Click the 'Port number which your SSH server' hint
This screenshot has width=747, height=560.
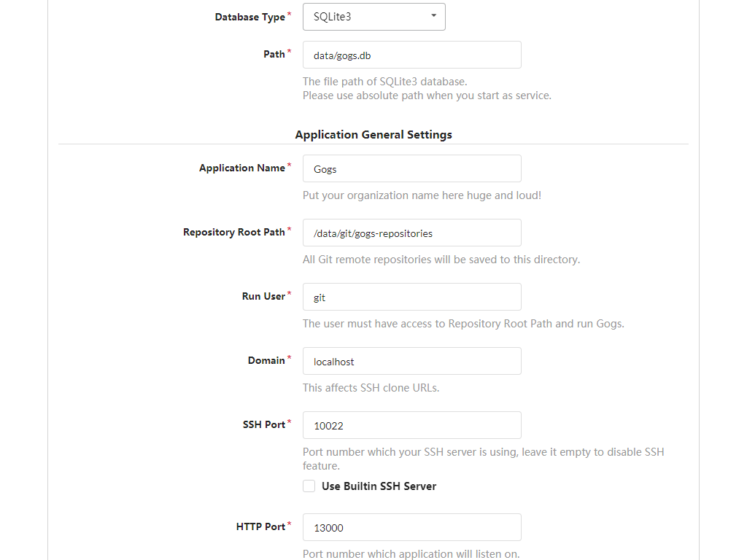tap(483, 459)
